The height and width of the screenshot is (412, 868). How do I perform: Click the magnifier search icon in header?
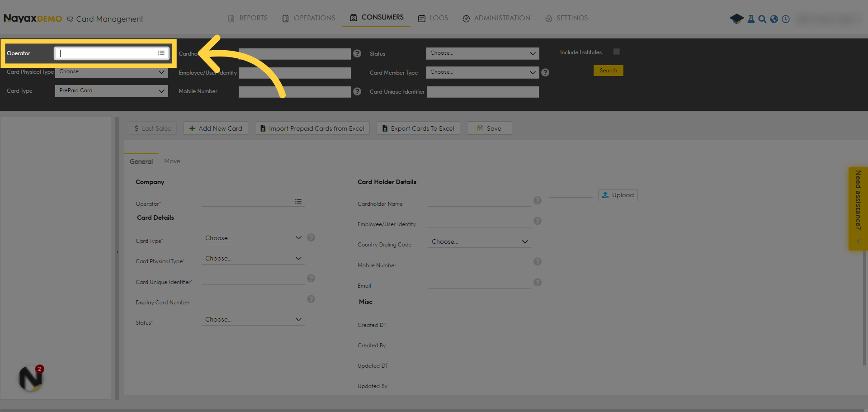tap(762, 19)
